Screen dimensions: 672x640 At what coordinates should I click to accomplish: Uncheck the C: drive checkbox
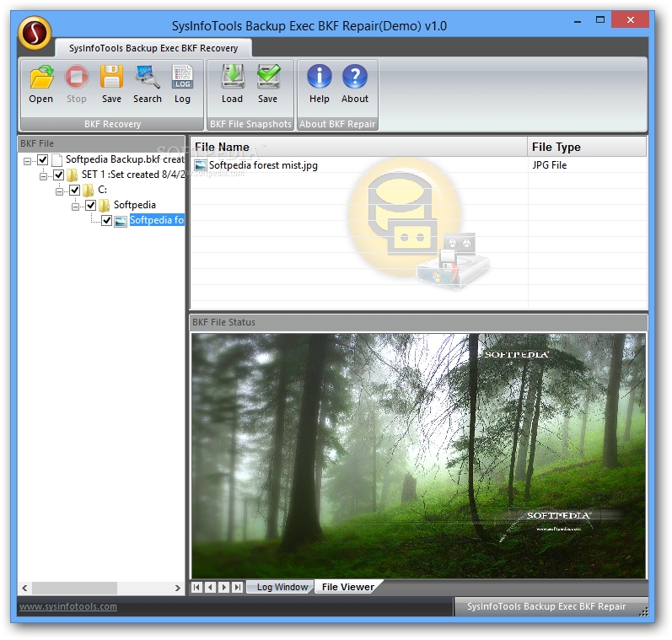pos(74,190)
